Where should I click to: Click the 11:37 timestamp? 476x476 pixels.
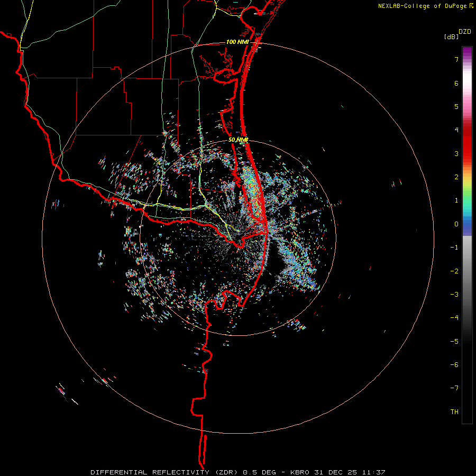pos(374,472)
